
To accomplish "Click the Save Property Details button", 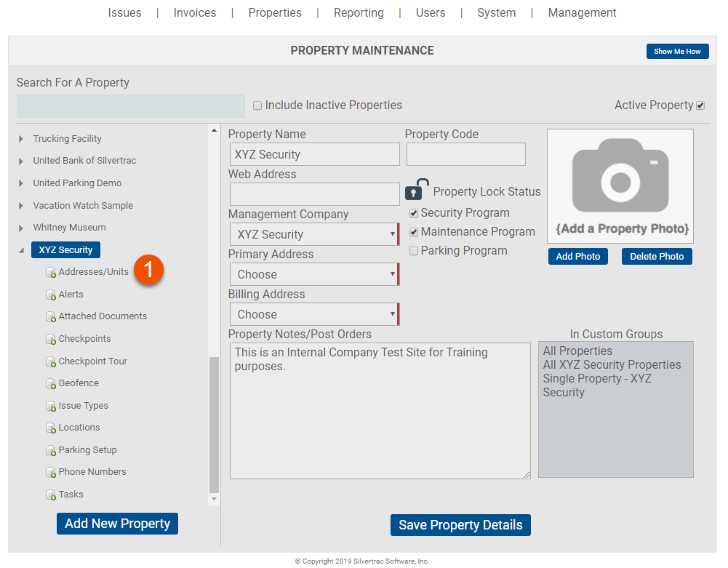I will [460, 524].
